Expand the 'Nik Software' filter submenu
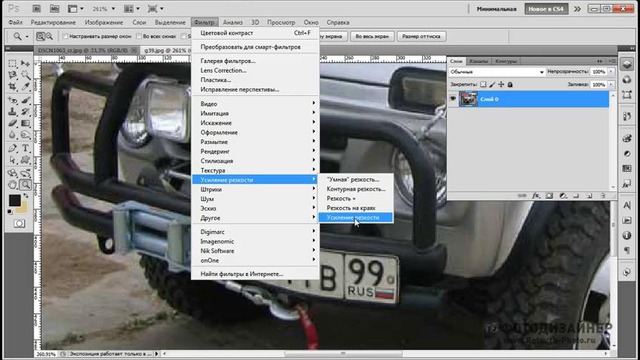 tap(255, 251)
